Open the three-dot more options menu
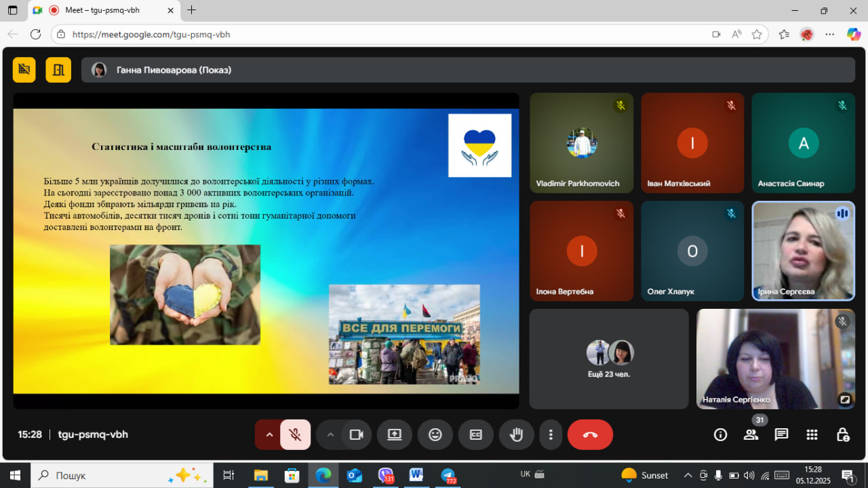Screen dimensions: 868x488 coord(551,434)
